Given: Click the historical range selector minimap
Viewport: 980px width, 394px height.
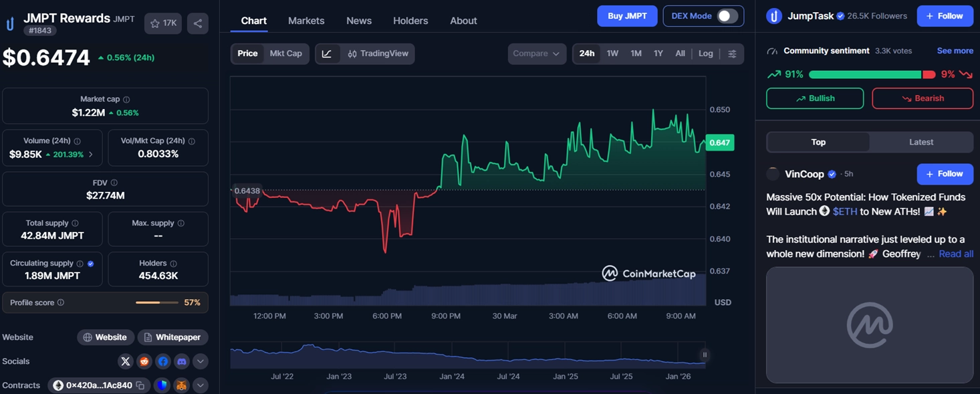Looking at the screenshot, I should click(467, 355).
